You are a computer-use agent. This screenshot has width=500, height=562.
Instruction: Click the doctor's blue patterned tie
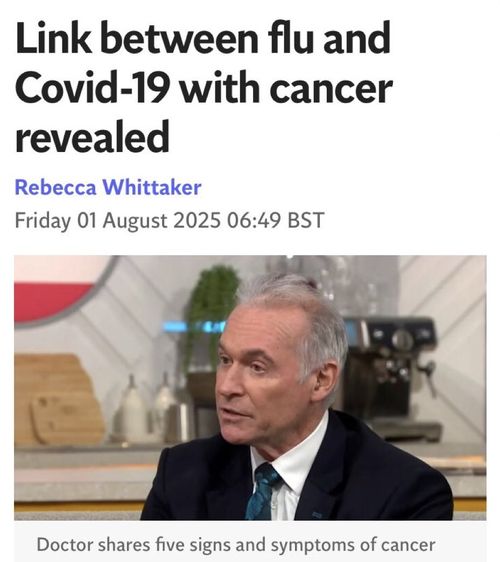263,491
